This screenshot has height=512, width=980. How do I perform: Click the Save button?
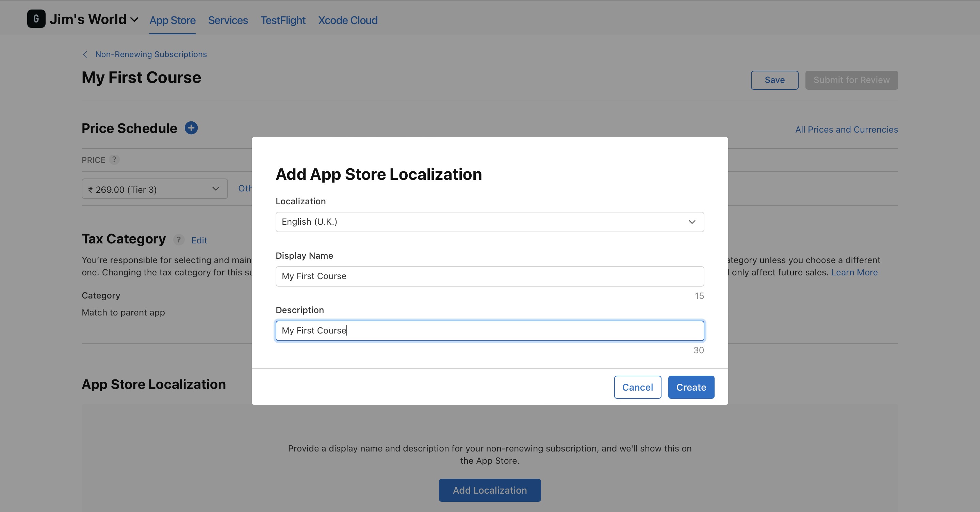[774, 80]
